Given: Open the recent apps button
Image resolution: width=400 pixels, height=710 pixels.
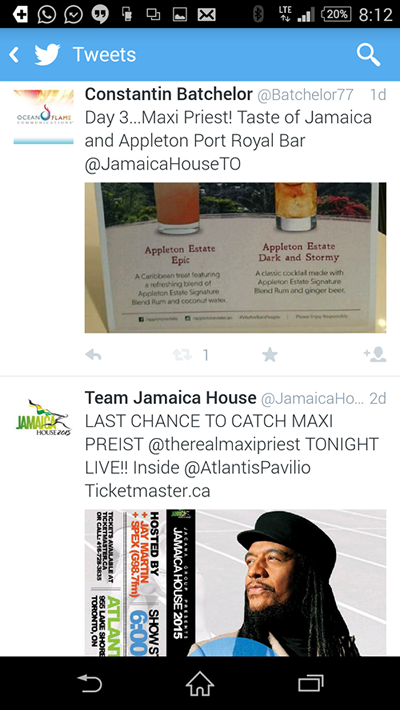Looking at the screenshot, I should [311, 683].
